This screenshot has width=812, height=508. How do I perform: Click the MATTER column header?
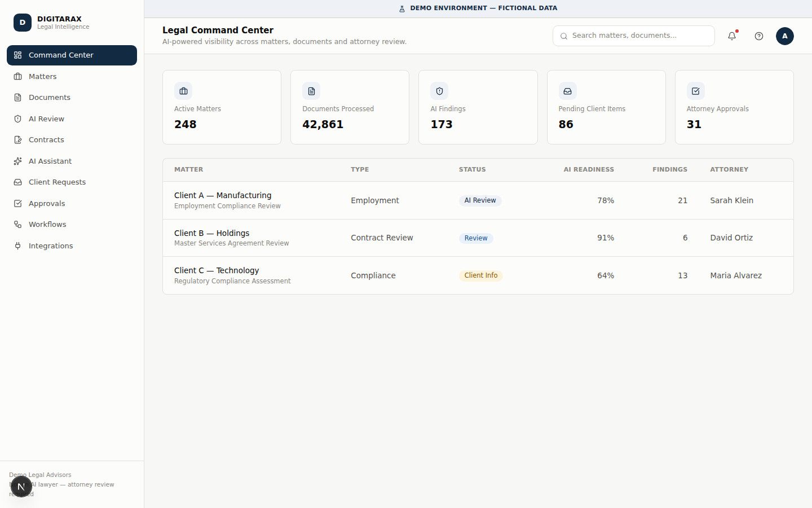tap(188, 169)
